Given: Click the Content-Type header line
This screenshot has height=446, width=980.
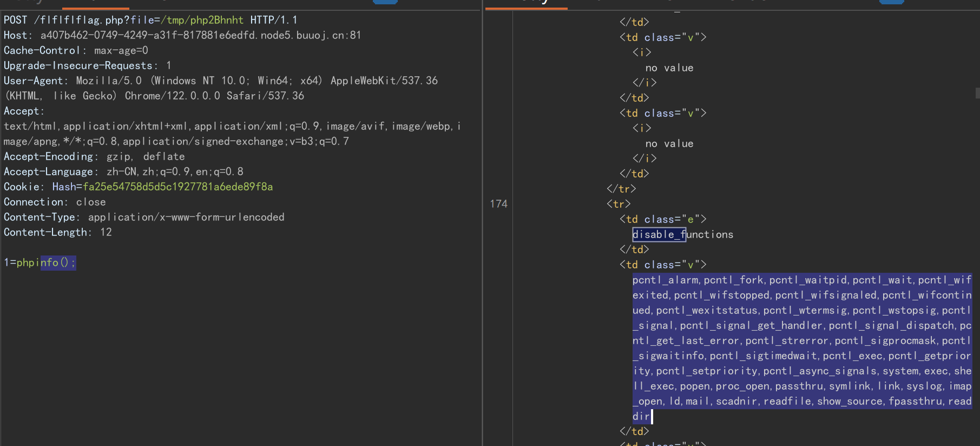Looking at the screenshot, I should [x=144, y=217].
